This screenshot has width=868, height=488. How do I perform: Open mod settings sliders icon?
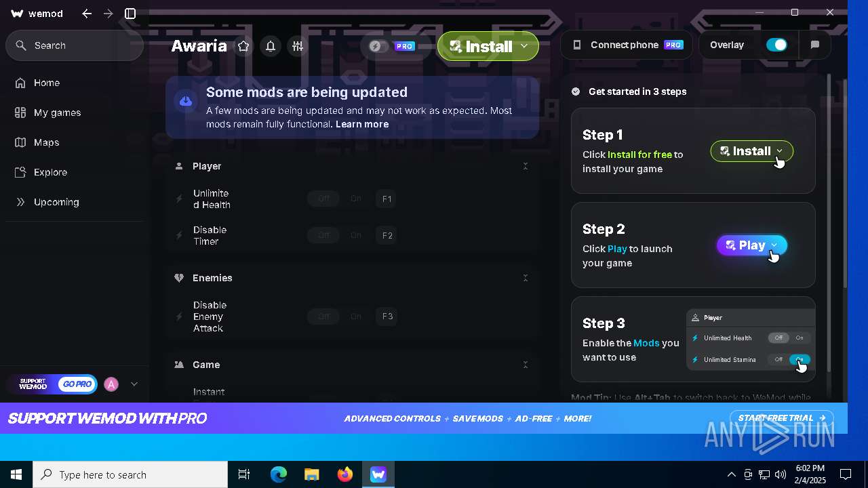(298, 46)
